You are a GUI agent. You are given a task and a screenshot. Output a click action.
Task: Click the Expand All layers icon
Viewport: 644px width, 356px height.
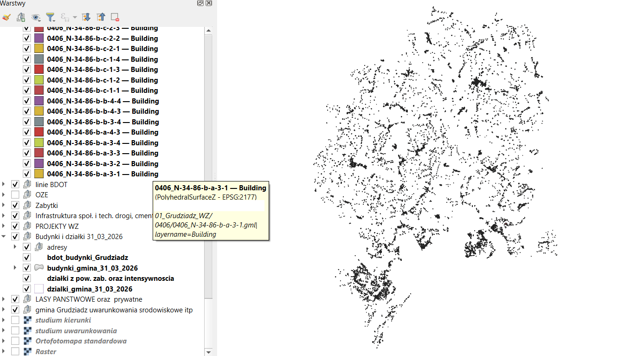[86, 17]
